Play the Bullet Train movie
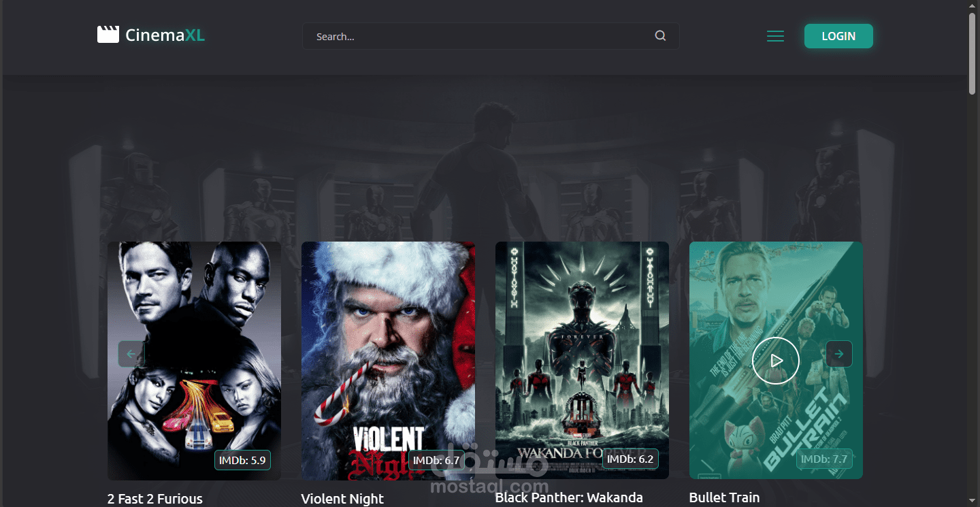Viewport: 980px width, 507px height. [775, 360]
